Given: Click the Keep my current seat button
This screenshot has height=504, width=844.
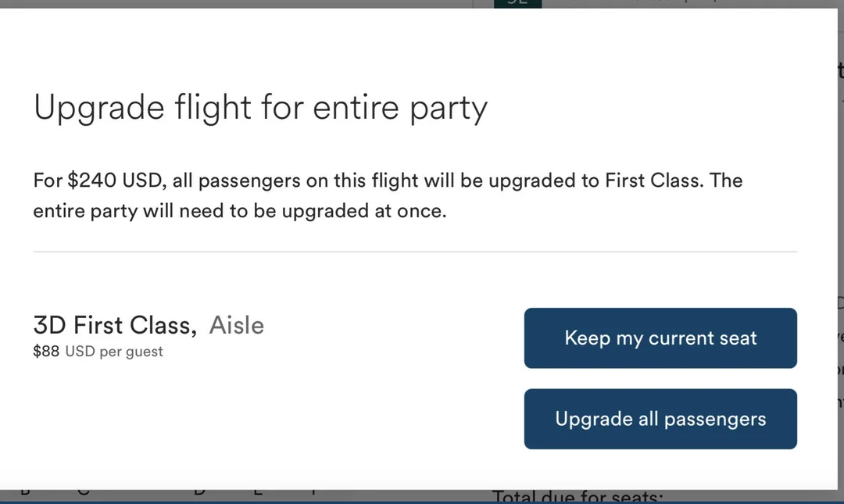Looking at the screenshot, I should [660, 338].
